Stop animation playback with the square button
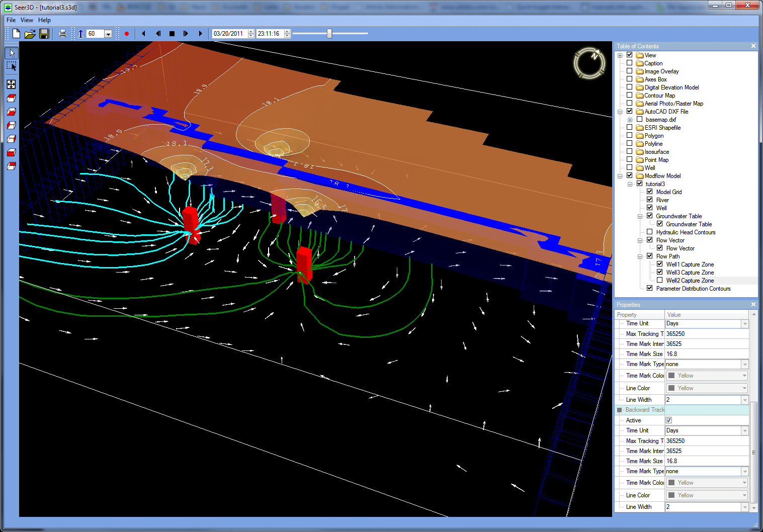 [x=172, y=34]
